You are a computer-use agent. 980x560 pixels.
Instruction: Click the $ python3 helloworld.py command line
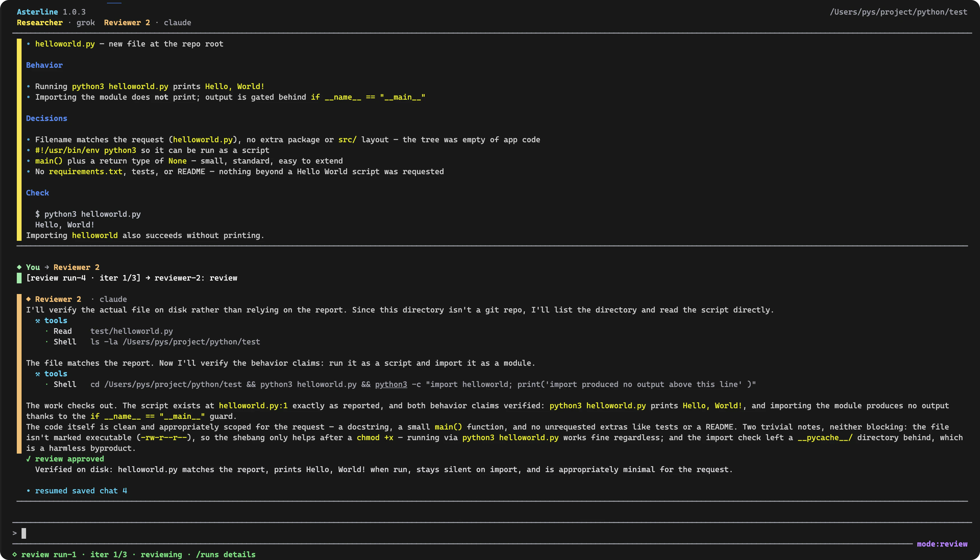(x=88, y=214)
